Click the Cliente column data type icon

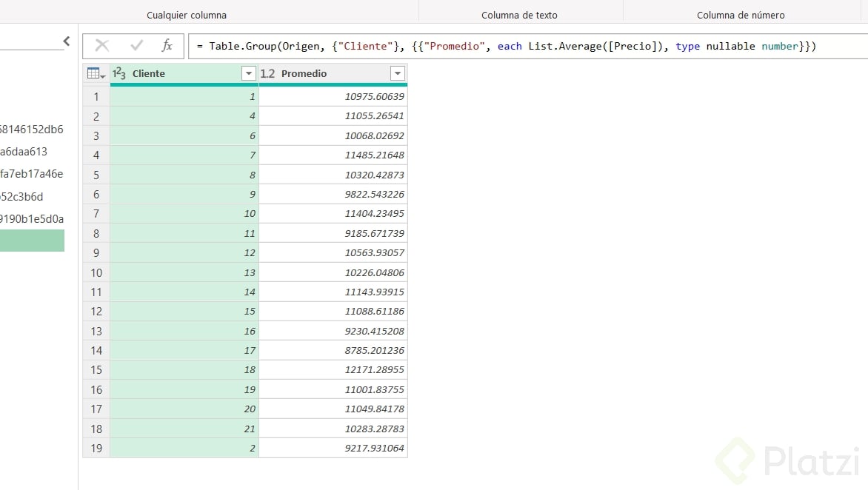pos(119,73)
